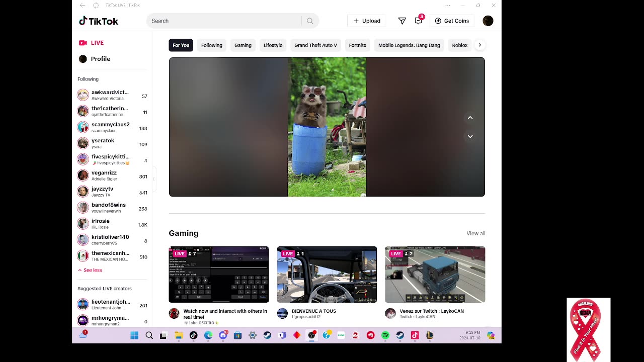Click the TikTok logo
The height and width of the screenshot is (362, 644).
(99, 21)
